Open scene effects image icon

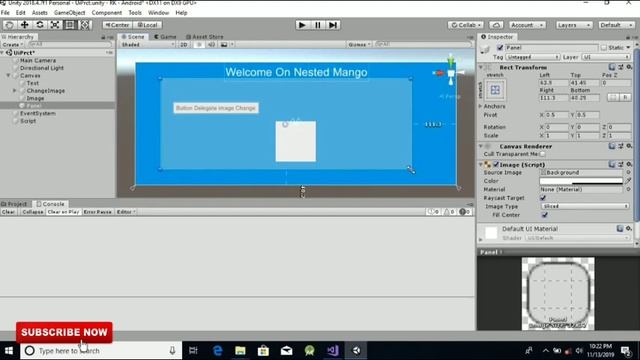click(224, 44)
